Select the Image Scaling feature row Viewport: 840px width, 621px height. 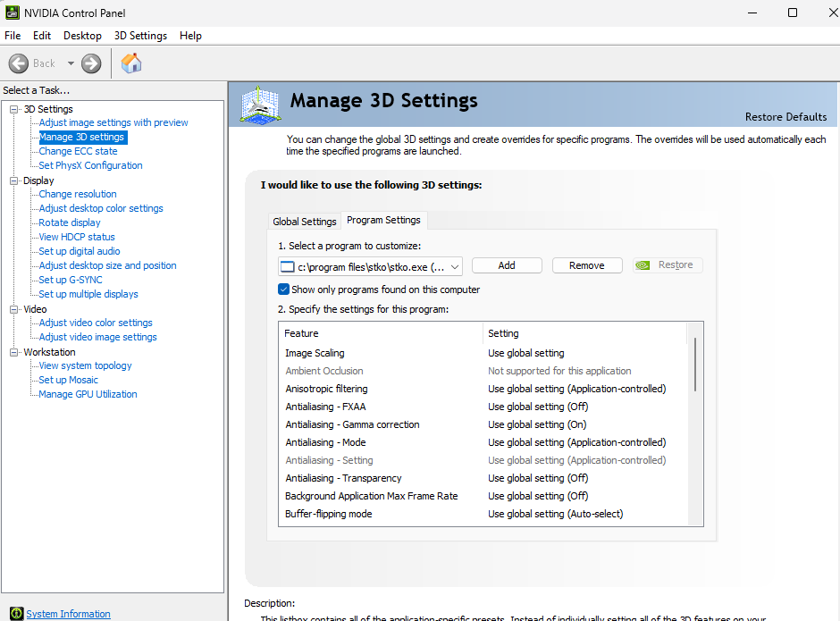pyautogui.click(x=483, y=353)
